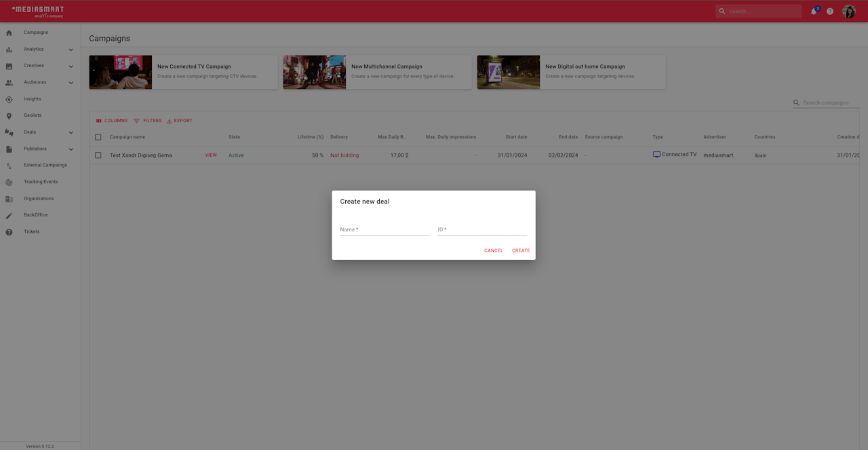Sort by Lifetime (%) column header

pyautogui.click(x=311, y=137)
